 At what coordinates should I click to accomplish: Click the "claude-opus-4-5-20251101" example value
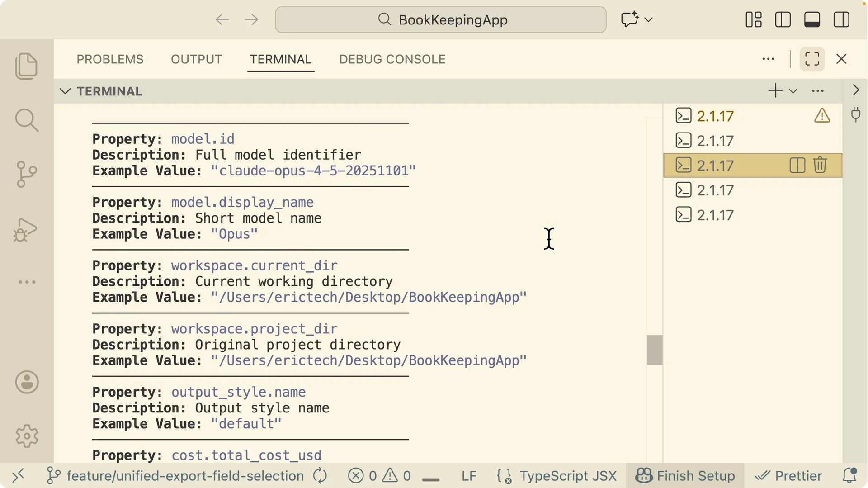click(313, 171)
